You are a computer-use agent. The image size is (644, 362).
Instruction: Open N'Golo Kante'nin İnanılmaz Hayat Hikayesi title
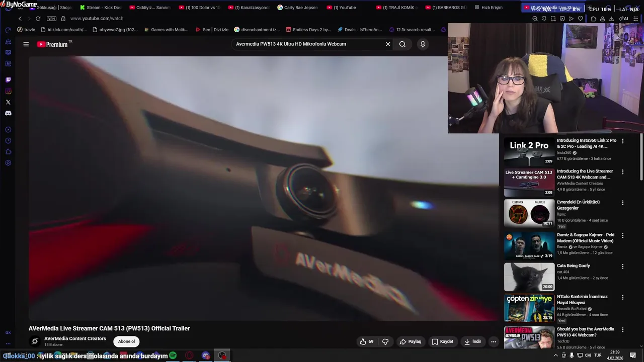(x=582, y=300)
